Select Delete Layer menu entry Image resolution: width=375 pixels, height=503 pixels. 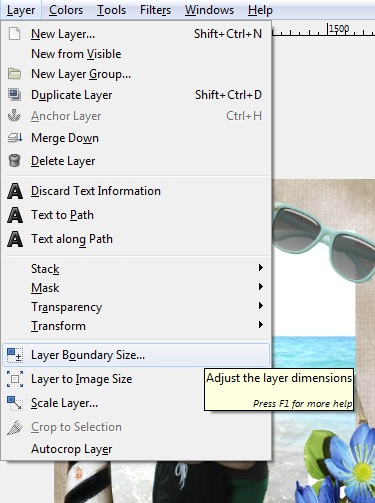point(136,161)
